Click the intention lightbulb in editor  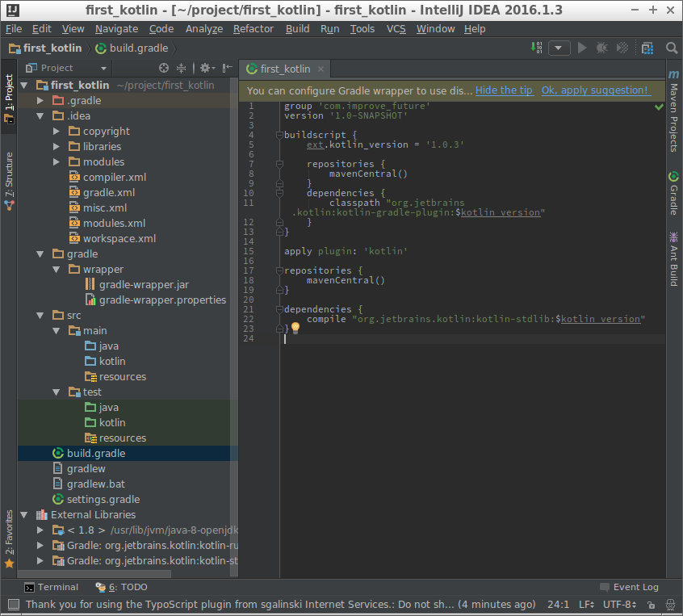(x=295, y=329)
